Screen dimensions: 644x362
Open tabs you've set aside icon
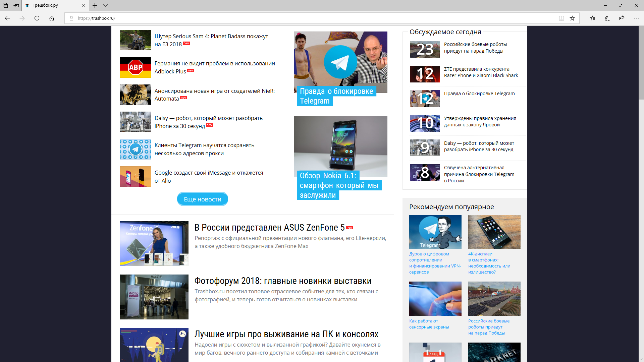pos(5,5)
